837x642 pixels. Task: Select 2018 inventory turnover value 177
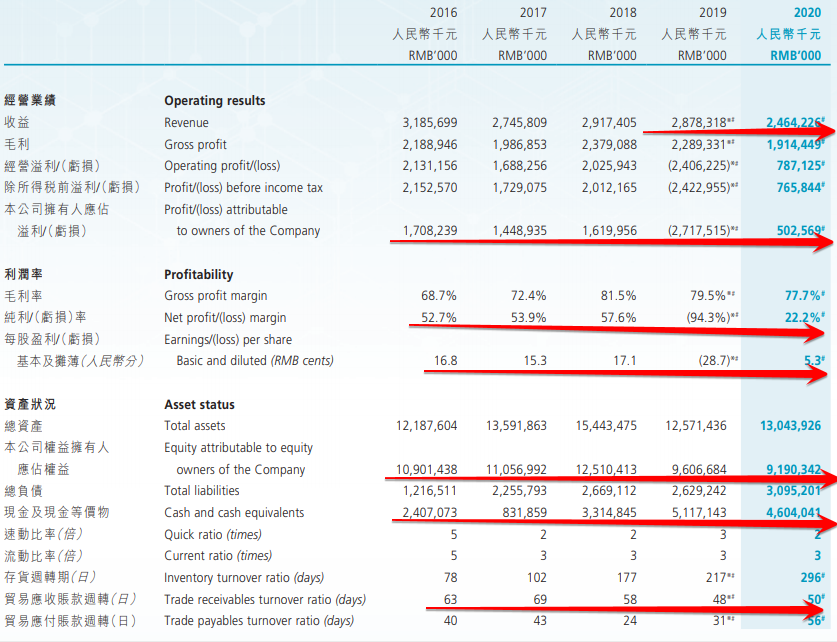click(x=625, y=578)
